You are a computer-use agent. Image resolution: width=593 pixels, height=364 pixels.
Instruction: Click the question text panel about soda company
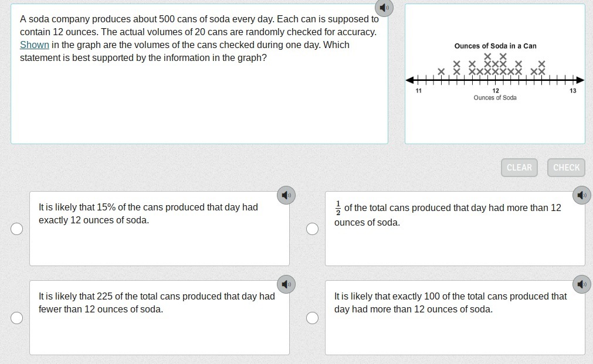[199, 74]
